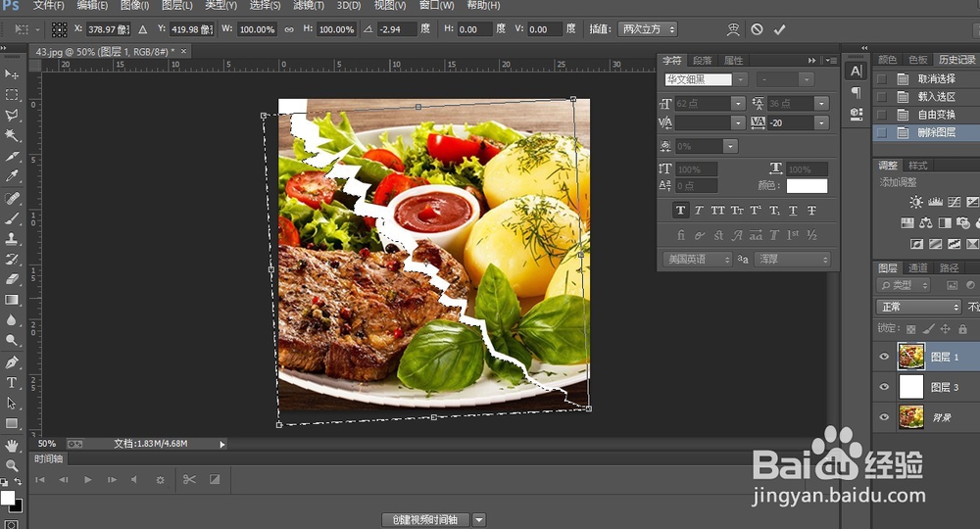The height and width of the screenshot is (529, 980).
Task: Open the font size dropdown 62点
Action: pyautogui.click(x=738, y=104)
